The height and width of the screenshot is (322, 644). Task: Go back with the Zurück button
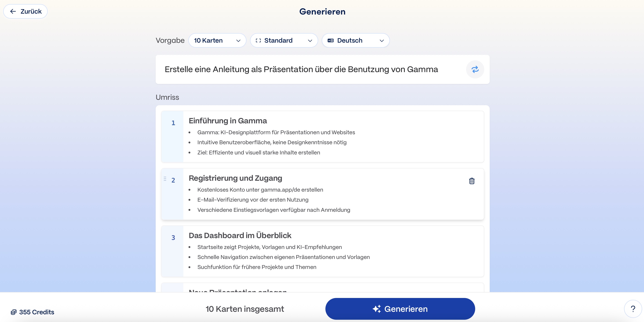(x=25, y=11)
